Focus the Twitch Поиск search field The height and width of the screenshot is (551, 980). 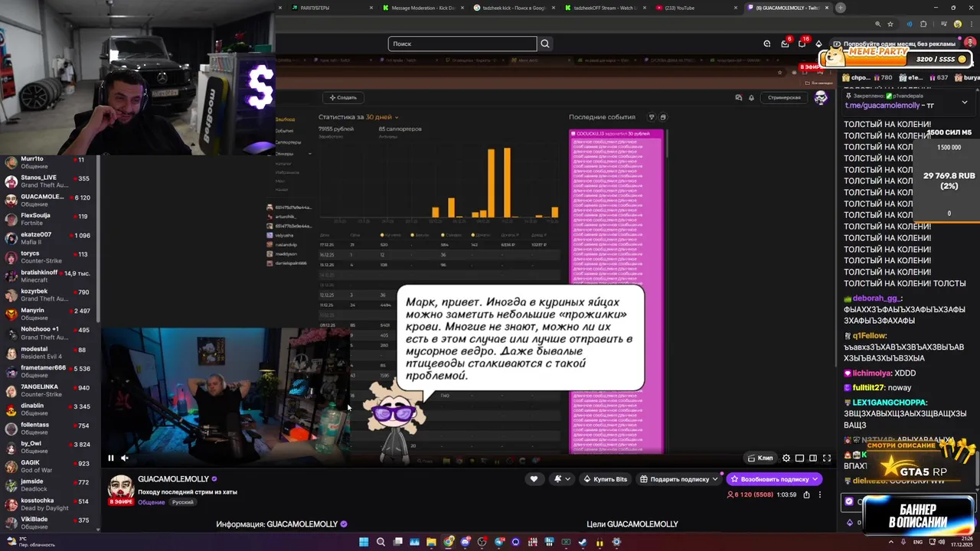point(462,44)
